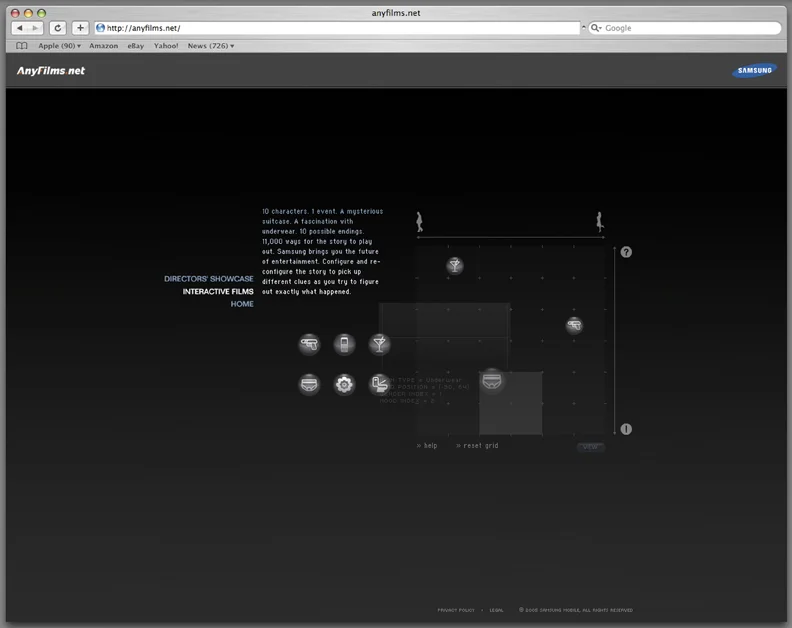Pick the flower gear icon in the palette
This screenshot has width=792, height=628.
344,384
